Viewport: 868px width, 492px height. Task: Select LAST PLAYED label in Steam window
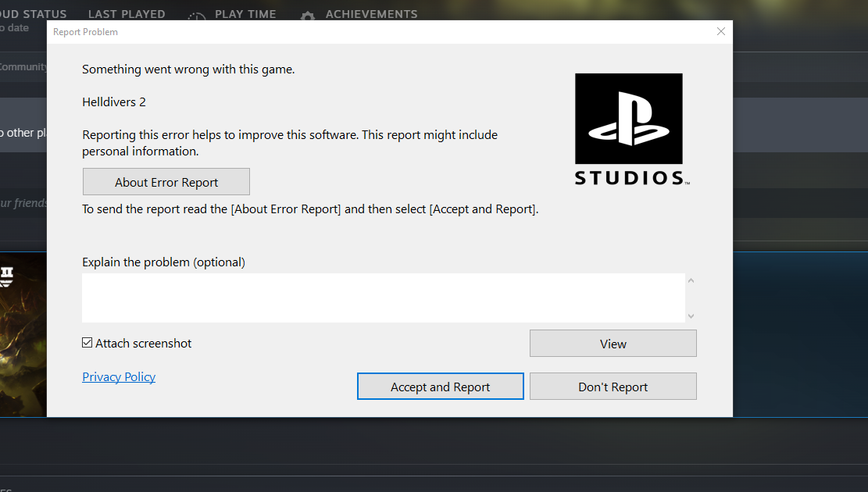[127, 14]
